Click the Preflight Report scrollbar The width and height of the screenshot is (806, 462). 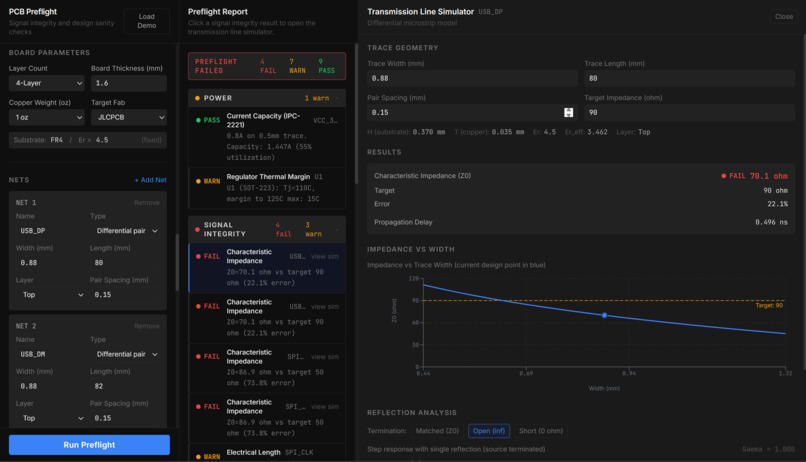click(356, 114)
